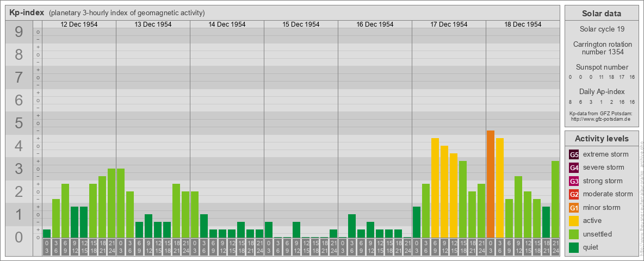Click the Kp scale number 5
Viewport: 644px width, 261px height.
tap(19, 123)
